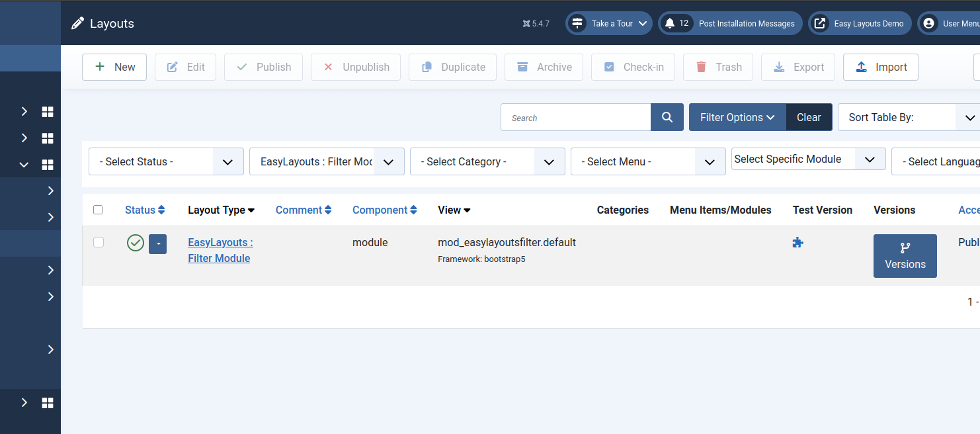980x434 pixels.
Task: Click the magnifier search button
Action: click(x=667, y=117)
